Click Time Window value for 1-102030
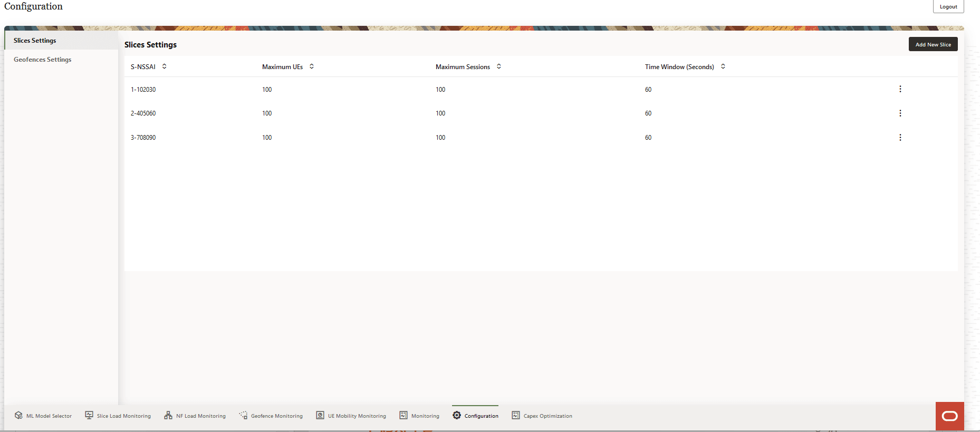Viewport: 980px width, 432px height. pyautogui.click(x=648, y=90)
